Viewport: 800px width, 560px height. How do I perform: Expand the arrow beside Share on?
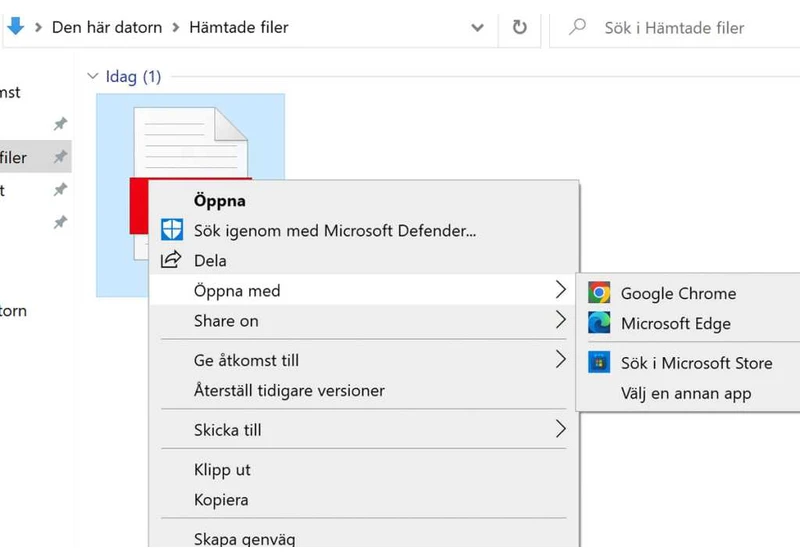(561, 320)
